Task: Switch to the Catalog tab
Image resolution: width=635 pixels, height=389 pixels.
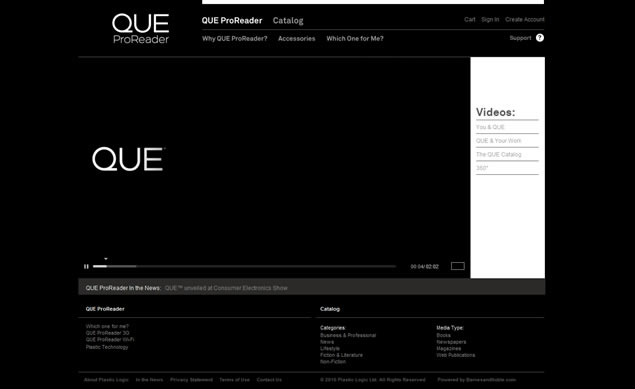Action: click(288, 21)
